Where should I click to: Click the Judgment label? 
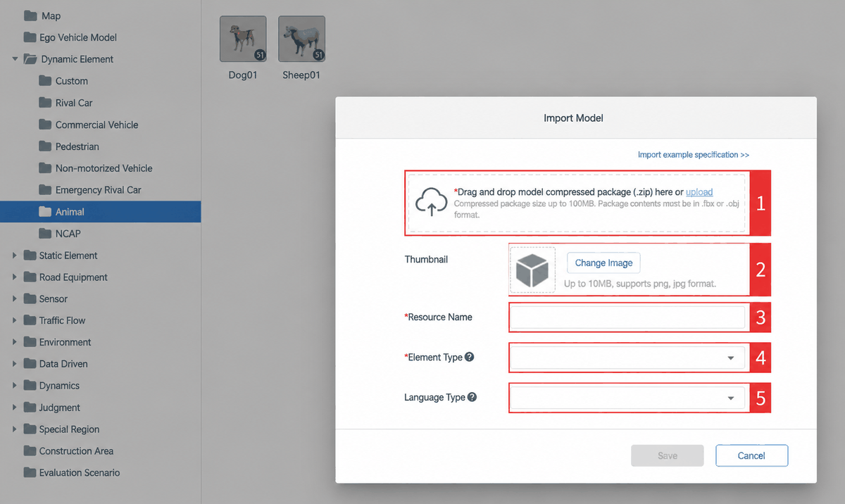point(60,408)
